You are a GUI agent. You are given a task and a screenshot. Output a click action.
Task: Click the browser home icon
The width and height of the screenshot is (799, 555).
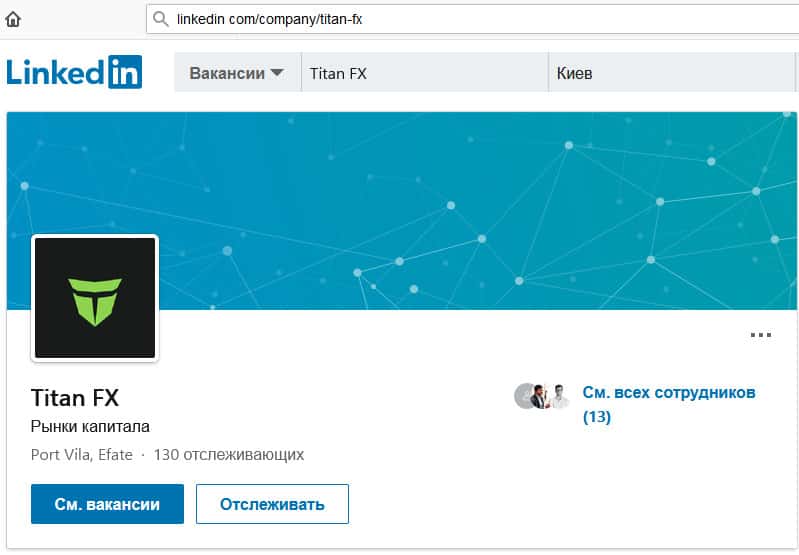pos(13,19)
